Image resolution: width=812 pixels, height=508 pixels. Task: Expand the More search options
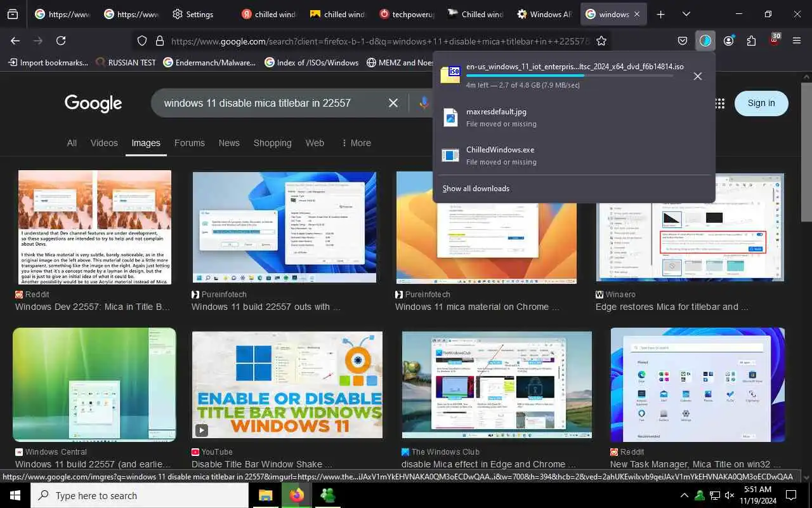(356, 143)
